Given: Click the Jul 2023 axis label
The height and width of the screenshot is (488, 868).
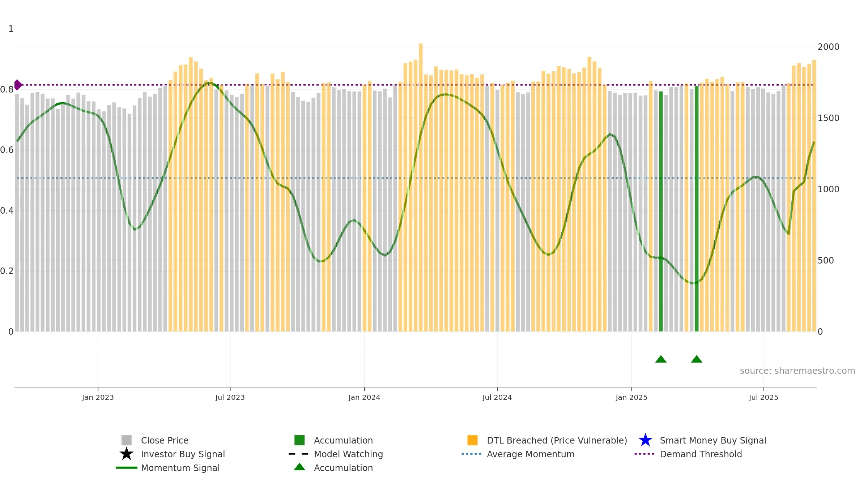Looking at the screenshot, I should (x=230, y=398).
